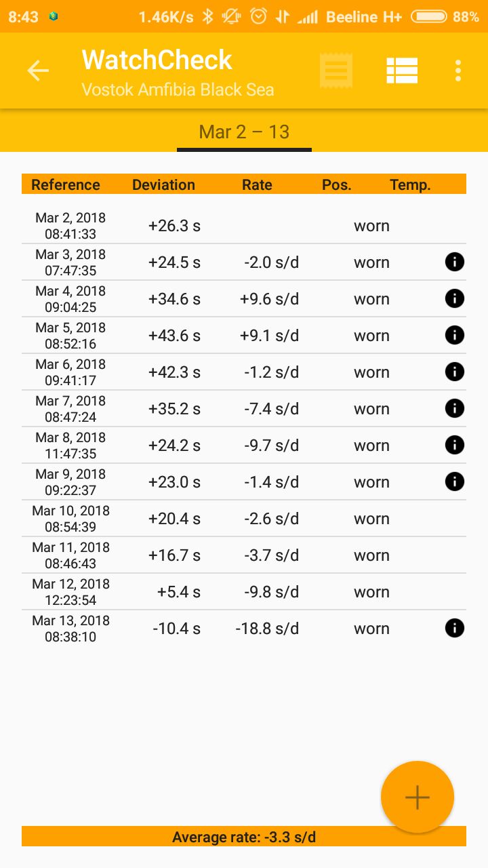This screenshot has height=868, width=488.
Task: Tap the back arrow in header
Action: point(38,71)
